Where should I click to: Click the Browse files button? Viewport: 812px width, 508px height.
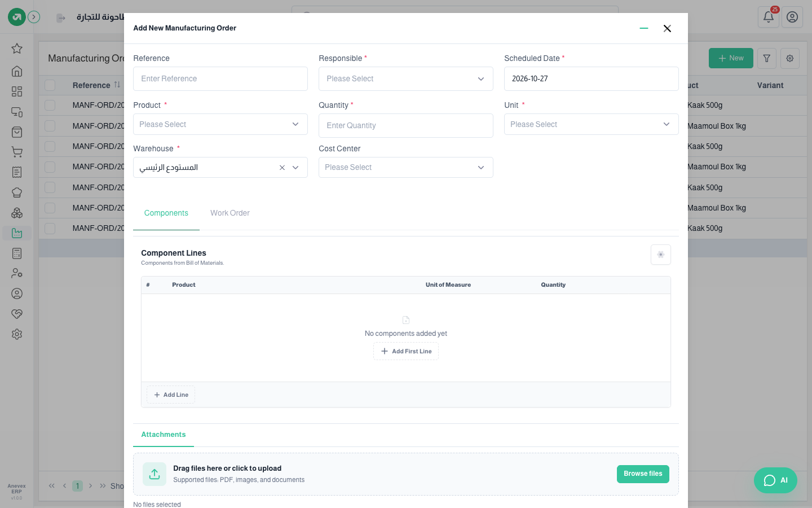(643, 474)
